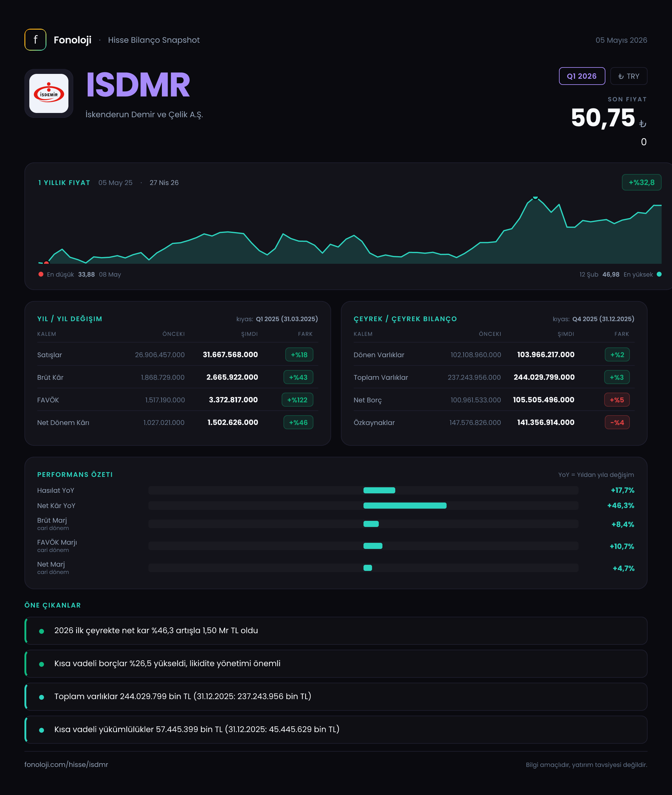672x795 pixels.
Task: Click the highlight about net kar %46,3 artış
Action: 336,630
